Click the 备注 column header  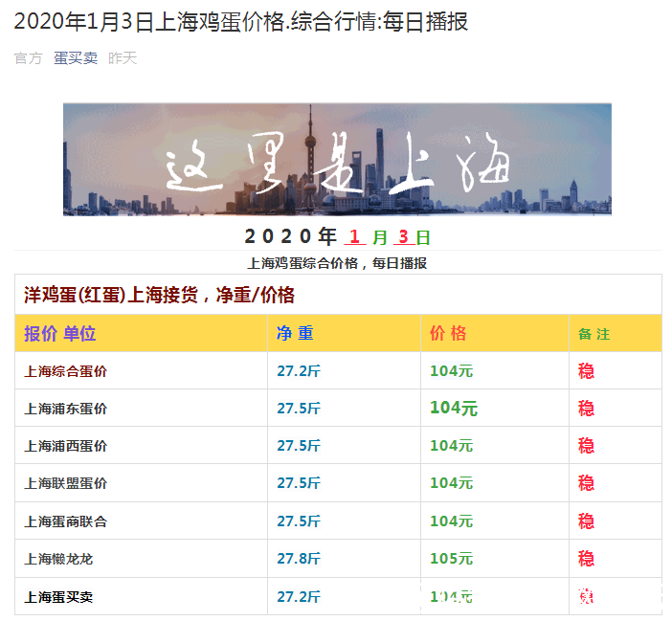594,335
